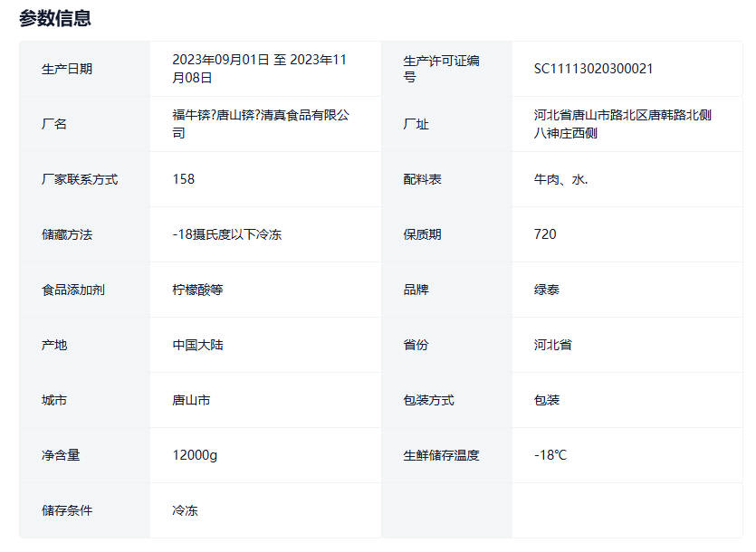Select the 配料表 value 牛肉、水
Screen dimensions: 756x552
coord(560,179)
